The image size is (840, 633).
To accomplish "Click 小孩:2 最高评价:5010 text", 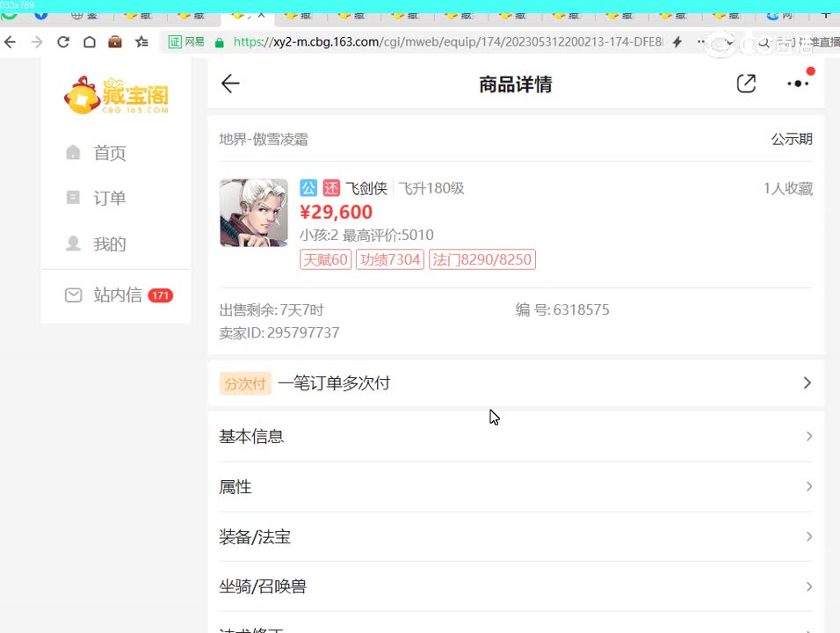I will tap(366, 236).
